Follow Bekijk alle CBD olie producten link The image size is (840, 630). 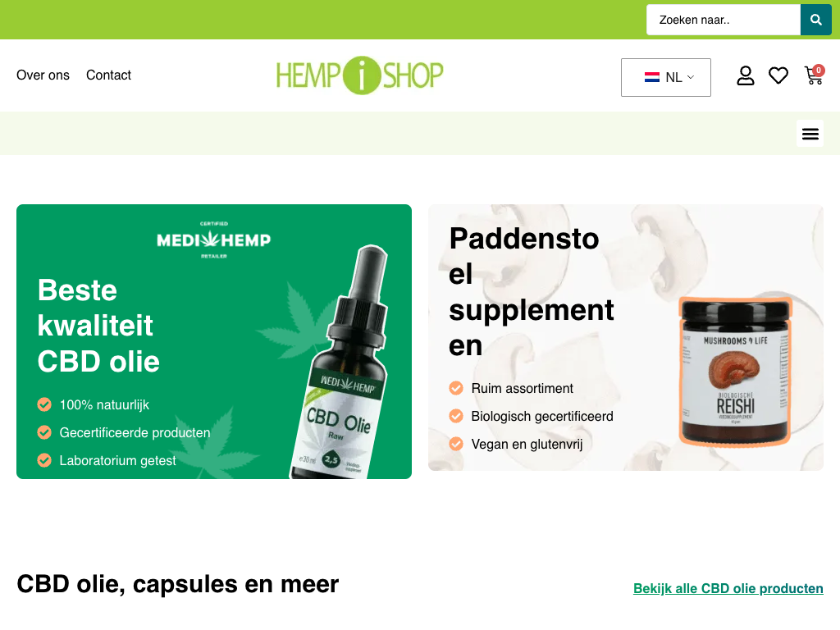click(728, 588)
